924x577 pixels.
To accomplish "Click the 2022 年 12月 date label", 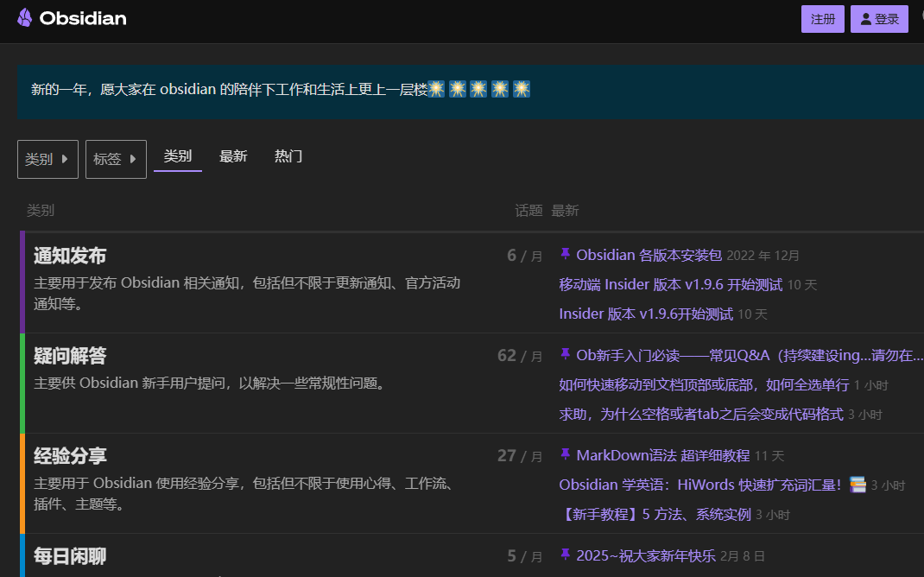I will coord(763,256).
